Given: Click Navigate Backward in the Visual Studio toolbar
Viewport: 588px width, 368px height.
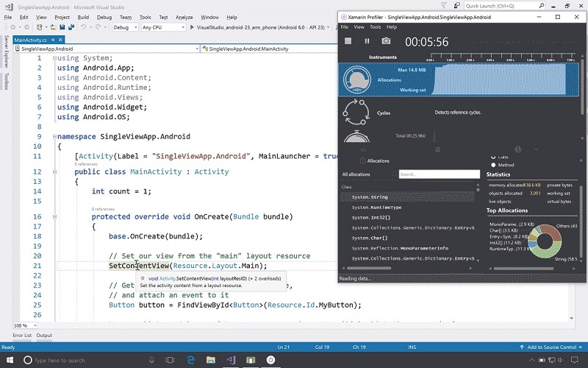Looking at the screenshot, I should coord(13,27).
